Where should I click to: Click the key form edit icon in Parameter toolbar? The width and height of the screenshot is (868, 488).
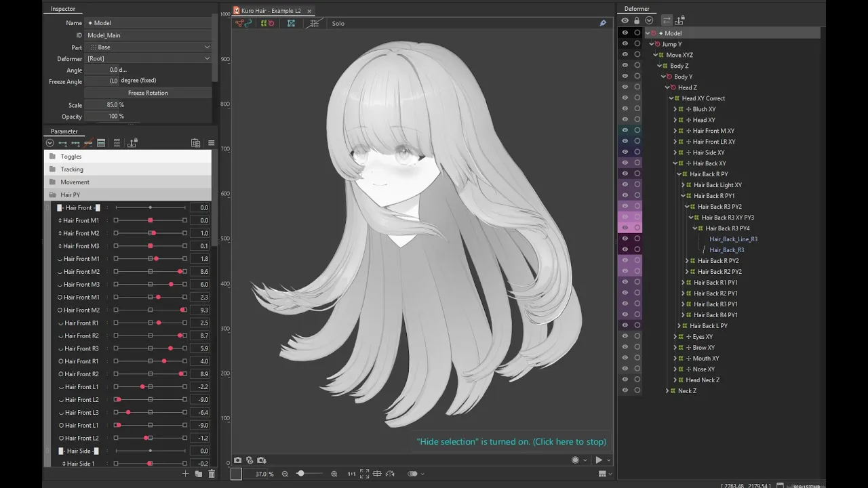pyautogui.click(x=101, y=143)
